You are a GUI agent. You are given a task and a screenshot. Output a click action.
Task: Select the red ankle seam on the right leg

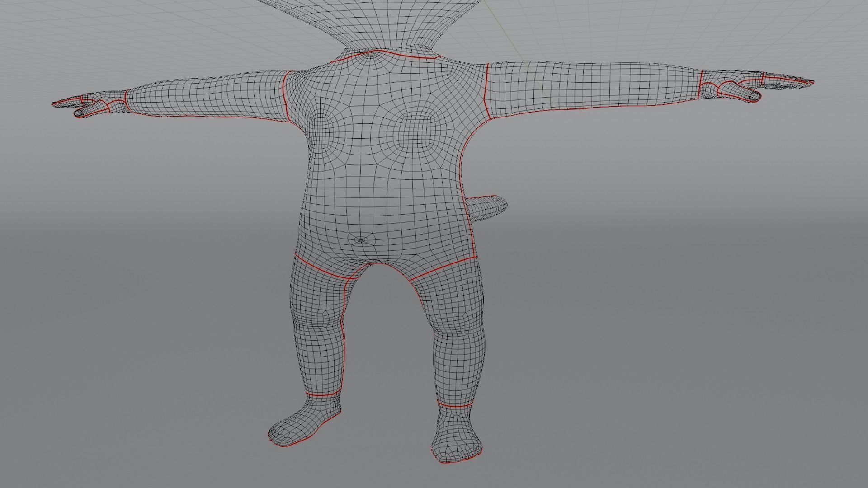tap(456, 406)
